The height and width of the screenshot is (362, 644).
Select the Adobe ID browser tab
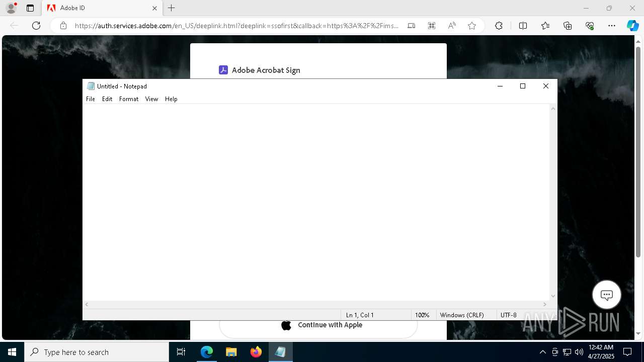[x=102, y=8]
